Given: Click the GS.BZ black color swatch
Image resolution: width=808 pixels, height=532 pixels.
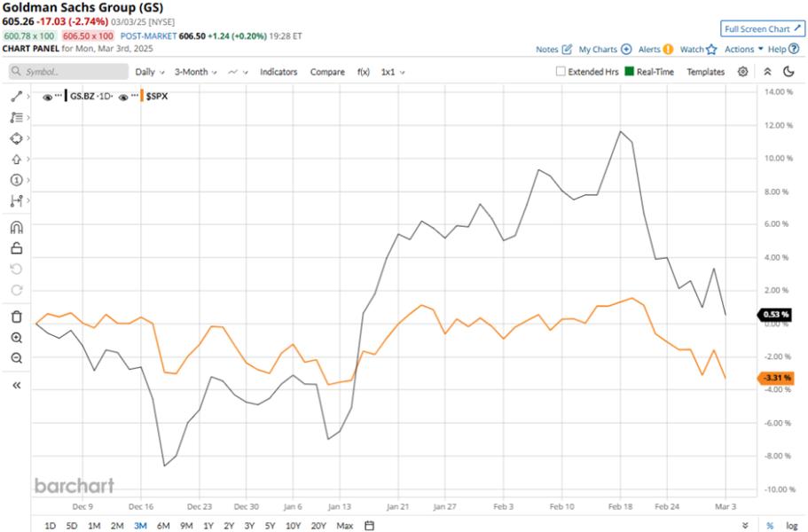Looking at the screenshot, I should tap(66, 97).
